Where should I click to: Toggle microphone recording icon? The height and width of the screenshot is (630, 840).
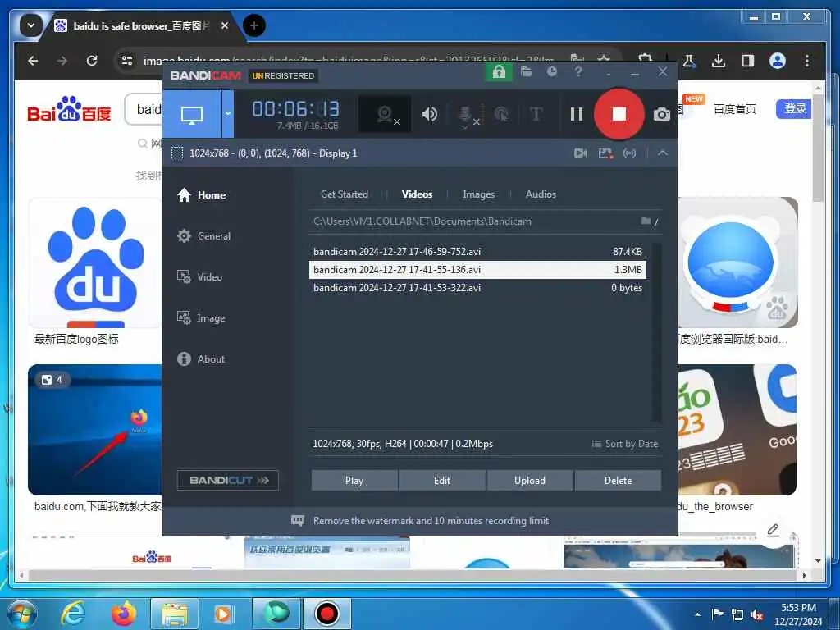click(x=466, y=115)
